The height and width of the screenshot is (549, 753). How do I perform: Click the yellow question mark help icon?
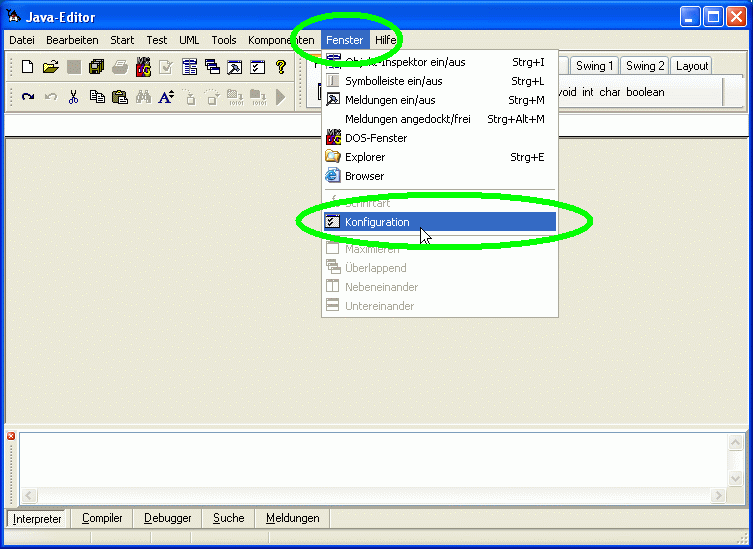click(281, 67)
